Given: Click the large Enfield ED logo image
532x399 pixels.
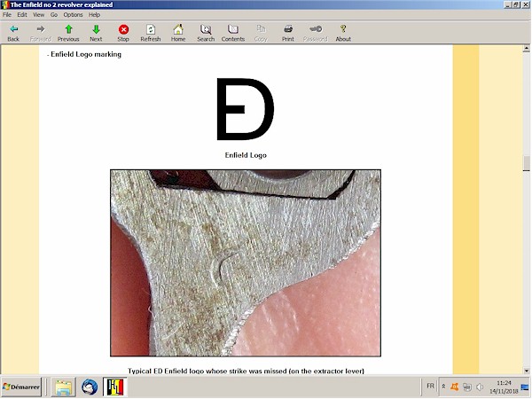Looking at the screenshot, I should tap(246, 109).
